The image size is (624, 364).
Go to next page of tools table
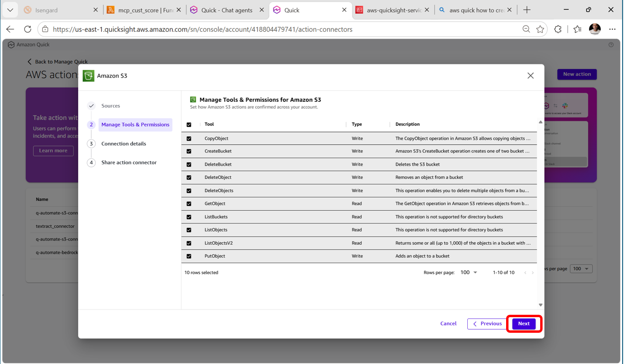tap(533, 273)
